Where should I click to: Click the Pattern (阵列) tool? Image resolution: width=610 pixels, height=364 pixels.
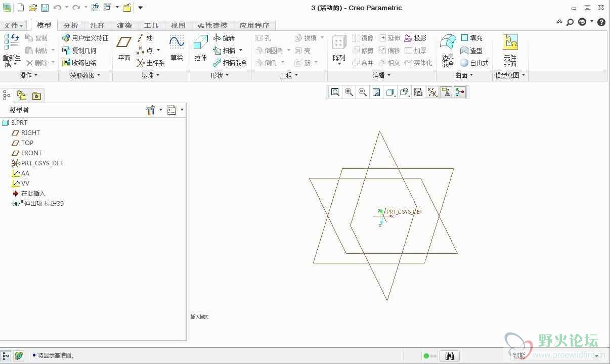(339, 49)
